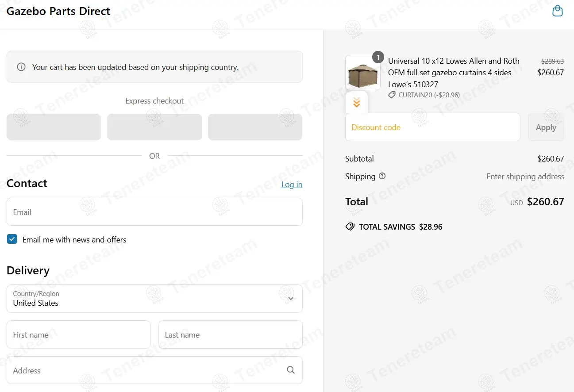Click the TOTAL SAVINGS $28.96 text

(x=401, y=227)
